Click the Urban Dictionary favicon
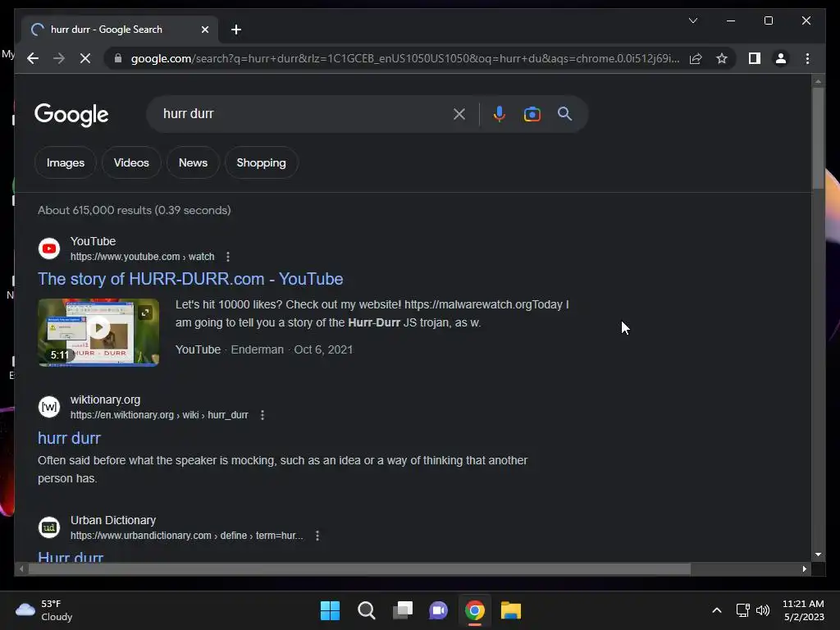Viewport: 840px width, 630px height. pos(49,527)
